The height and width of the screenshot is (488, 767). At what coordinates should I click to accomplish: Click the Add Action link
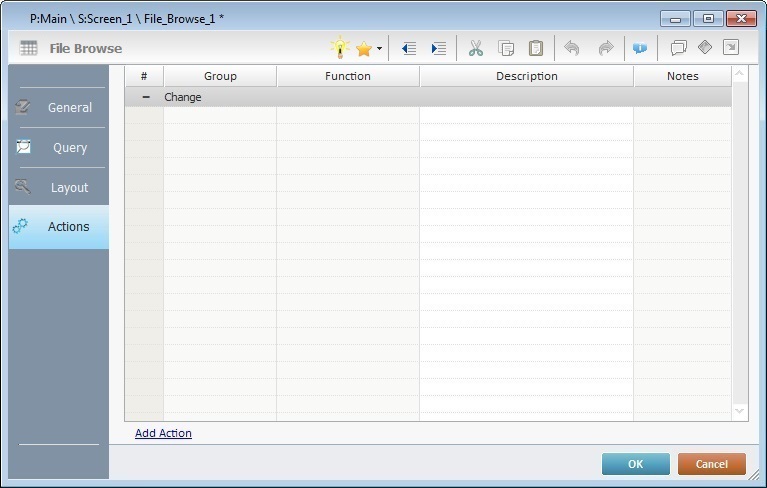coord(163,433)
